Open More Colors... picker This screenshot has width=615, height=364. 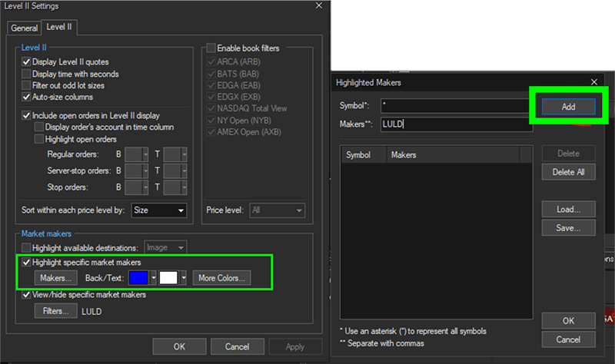tap(220, 278)
